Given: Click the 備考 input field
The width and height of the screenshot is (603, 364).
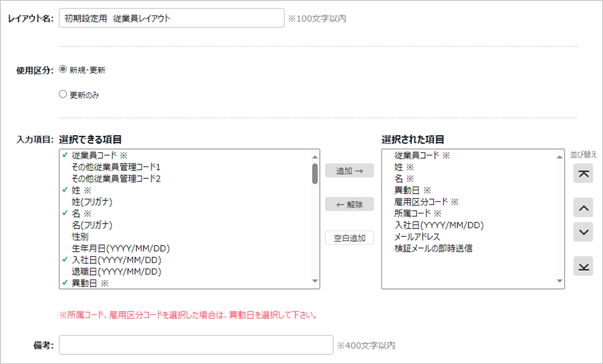Looking at the screenshot, I should [196, 345].
